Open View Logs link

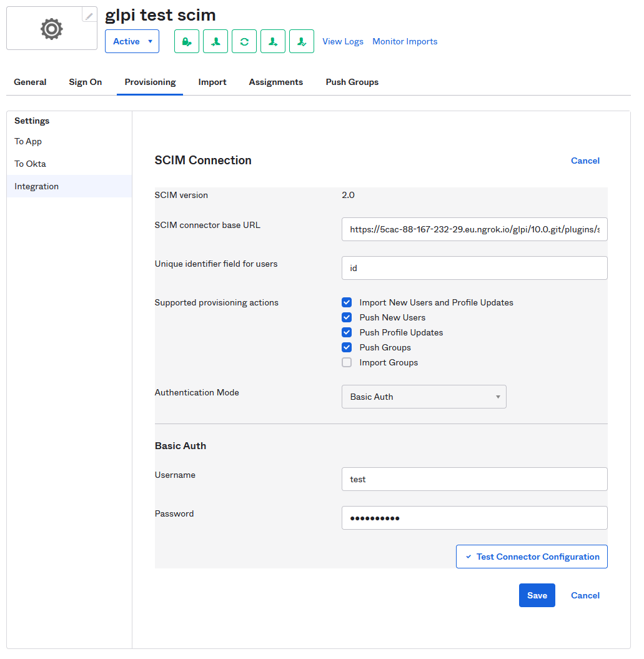[x=342, y=41]
